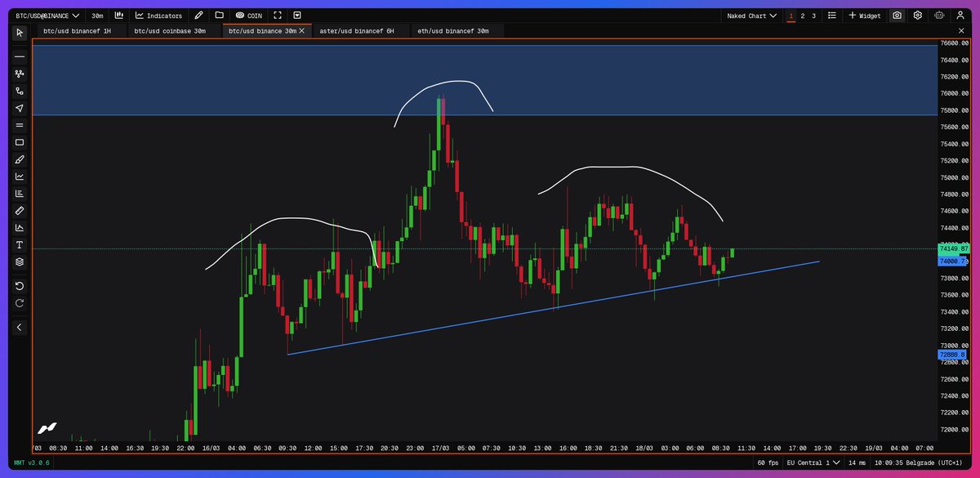980x478 pixels.
Task: Open the BTC/USD@BINANCE symbol selector
Action: pos(48,15)
